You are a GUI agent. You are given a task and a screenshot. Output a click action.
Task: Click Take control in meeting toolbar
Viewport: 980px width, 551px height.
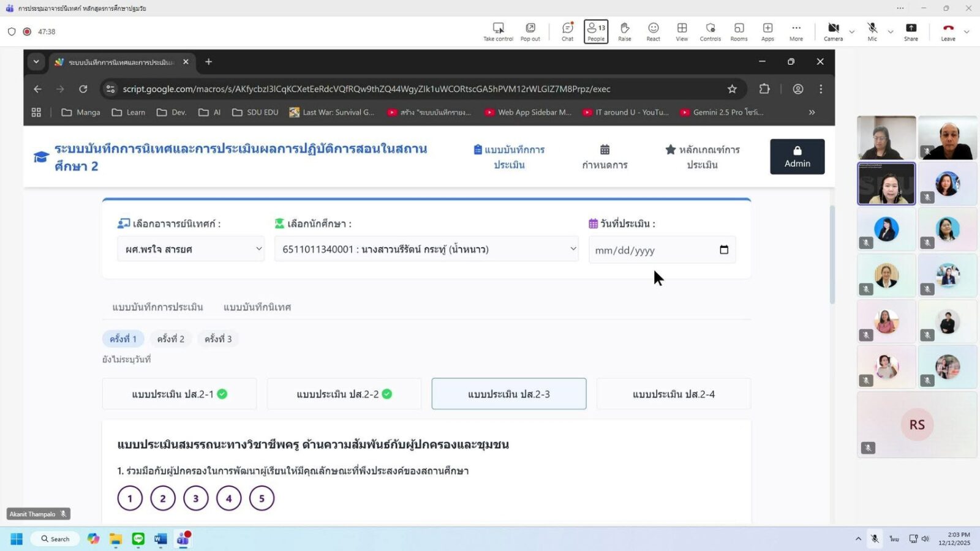[498, 31]
